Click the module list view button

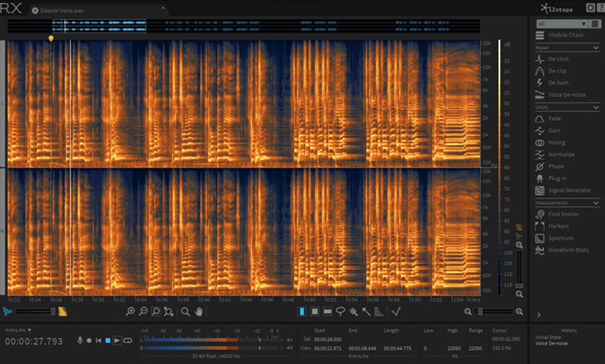[595, 24]
